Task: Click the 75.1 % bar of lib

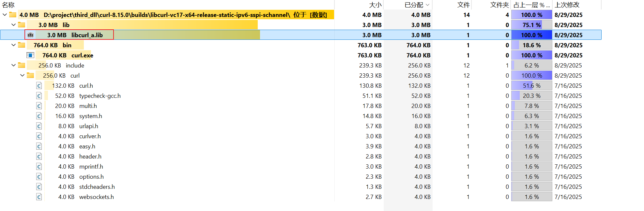Action: tap(531, 25)
